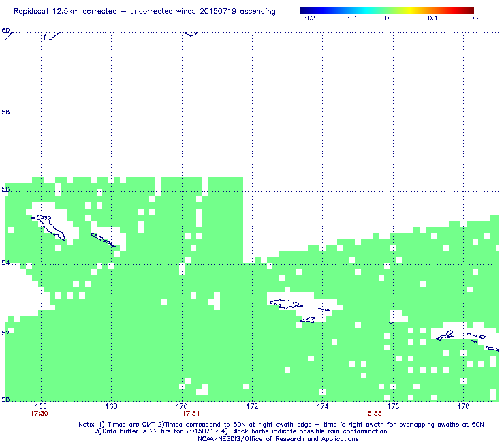Click the note line starting 'Times are GMT'
Viewport: 504px width, 443px height.
tap(281, 425)
